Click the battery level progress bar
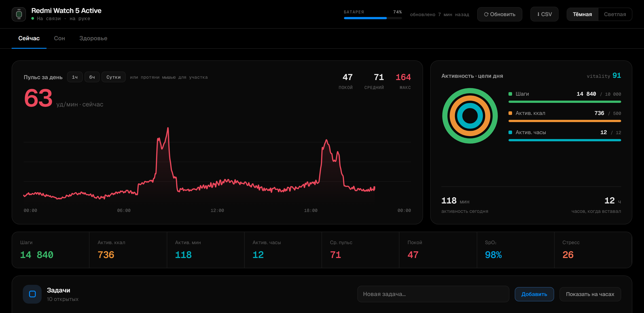Viewport: 644px width, 313px height. pyautogui.click(x=373, y=18)
